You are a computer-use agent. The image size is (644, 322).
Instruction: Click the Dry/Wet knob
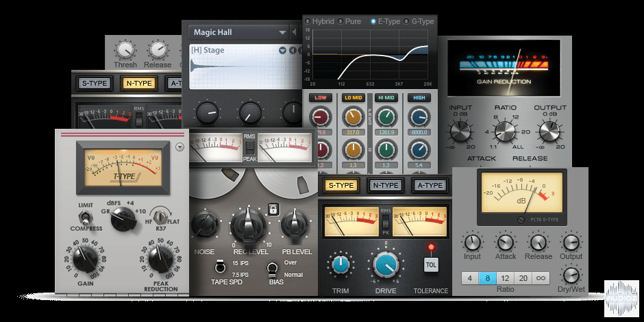[x=571, y=276]
